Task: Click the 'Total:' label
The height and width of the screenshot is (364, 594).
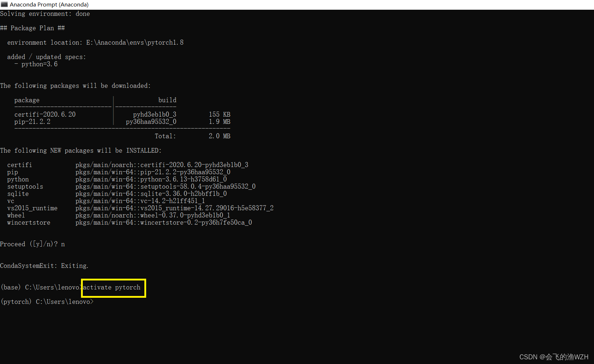Action: [x=166, y=136]
